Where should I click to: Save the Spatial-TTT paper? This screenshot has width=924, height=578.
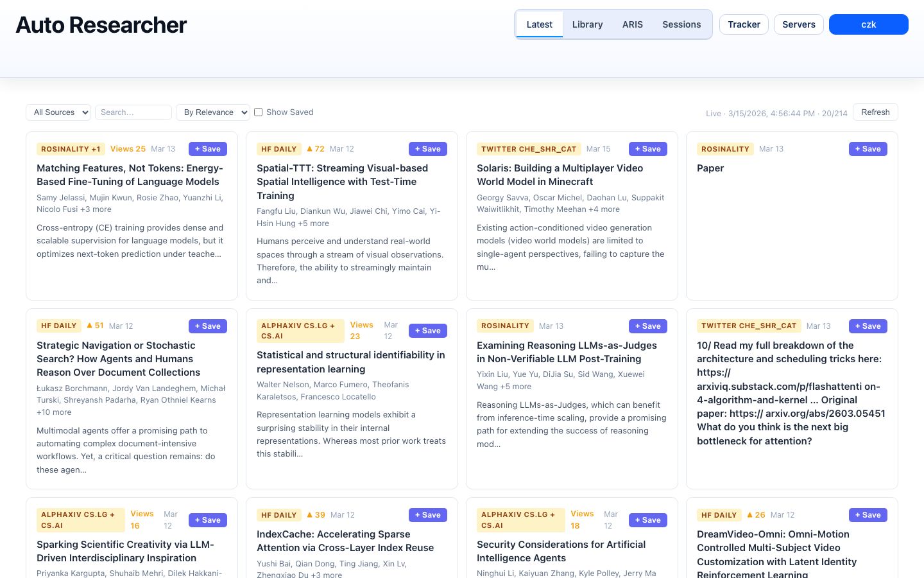tap(427, 148)
